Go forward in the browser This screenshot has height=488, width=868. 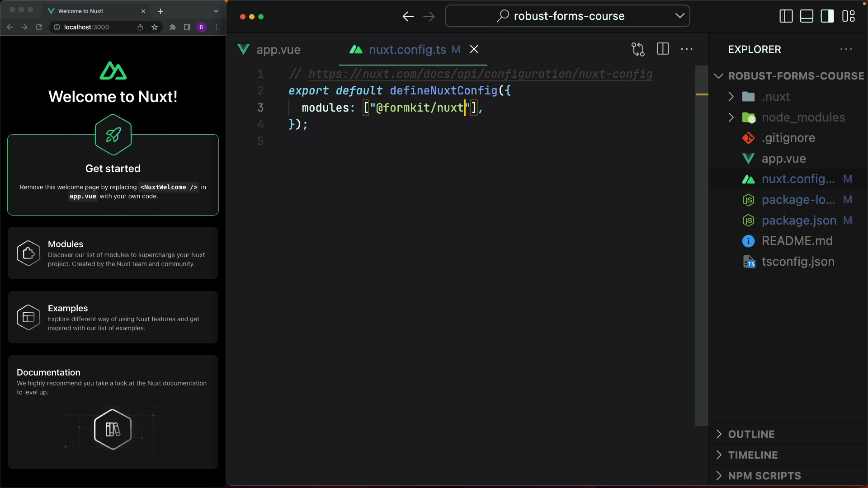tap(24, 27)
